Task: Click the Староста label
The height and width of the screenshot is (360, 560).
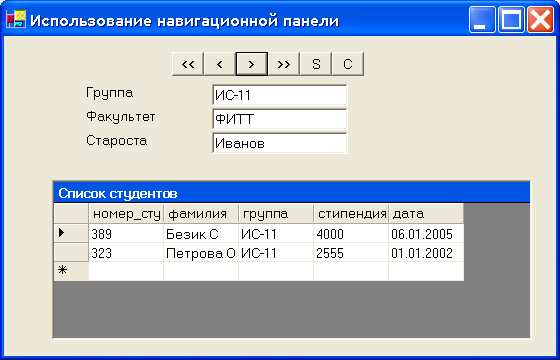Action: [116, 140]
